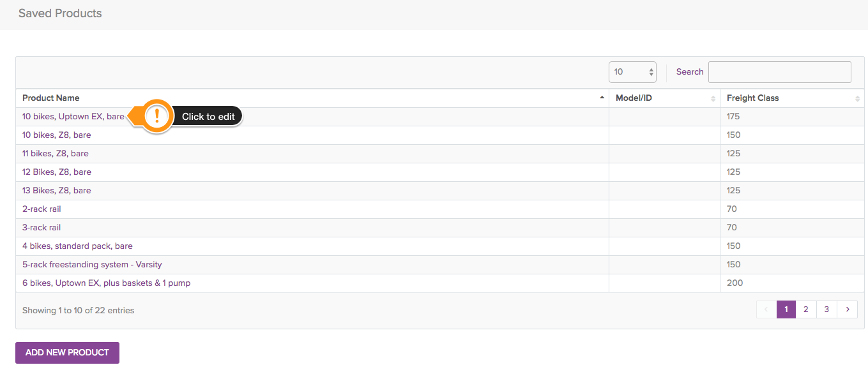The width and height of the screenshot is (868, 372).
Task: Edit '10 bikes, Uptown EX, bare' product
Action: pos(73,117)
